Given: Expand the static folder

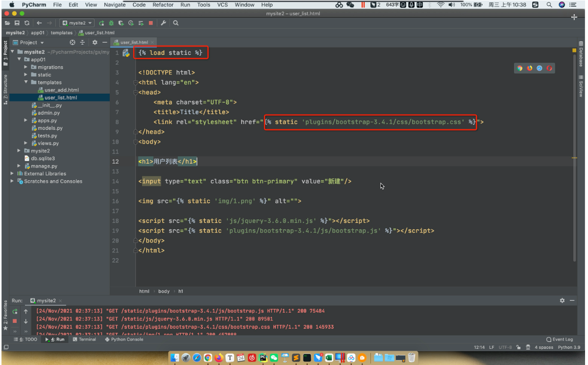Looking at the screenshot, I should pos(26,75).
